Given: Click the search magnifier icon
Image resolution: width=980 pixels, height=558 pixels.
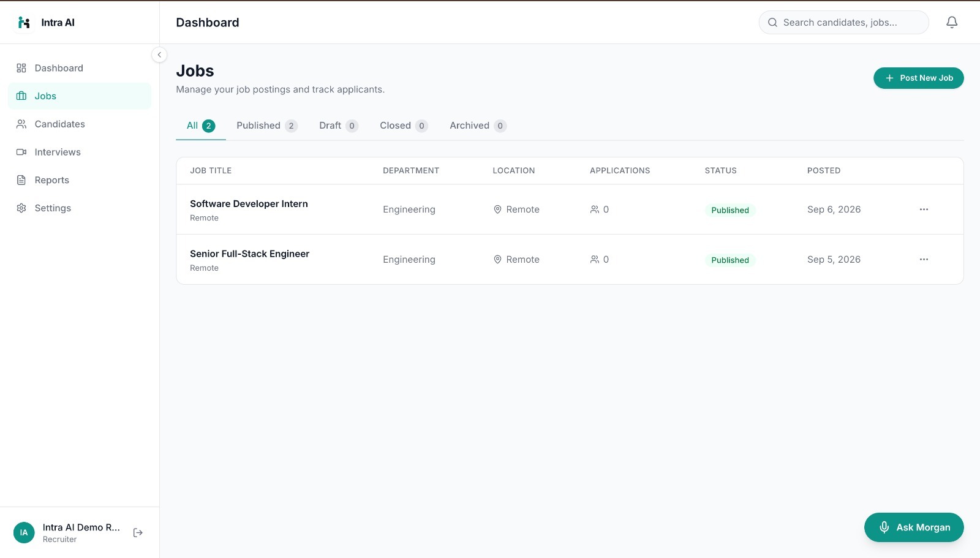Looking at the screenshot, I should pos(773,23).
